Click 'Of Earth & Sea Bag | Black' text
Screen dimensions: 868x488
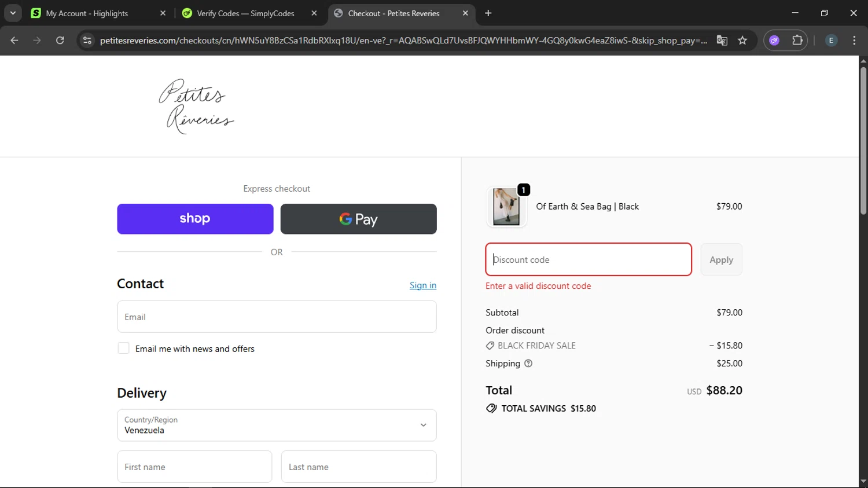tap(587, 207)
